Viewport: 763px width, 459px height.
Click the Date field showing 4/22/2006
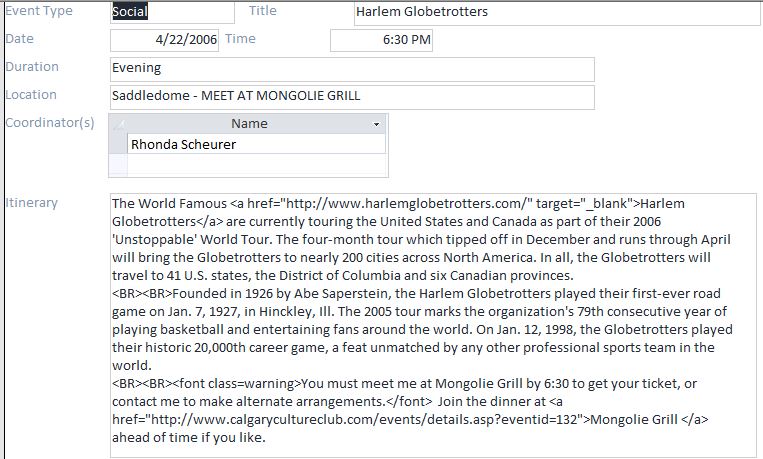pyautogui.click(x=164, y=40)
